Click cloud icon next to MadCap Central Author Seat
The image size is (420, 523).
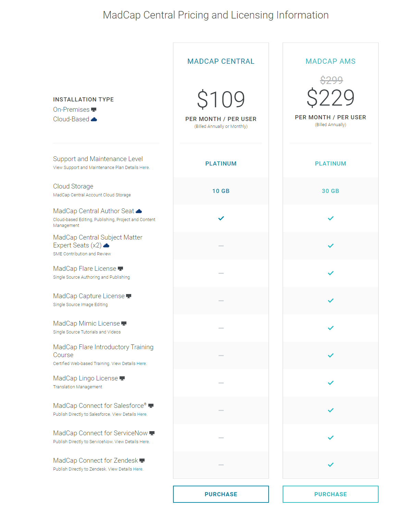click(139, 211)
